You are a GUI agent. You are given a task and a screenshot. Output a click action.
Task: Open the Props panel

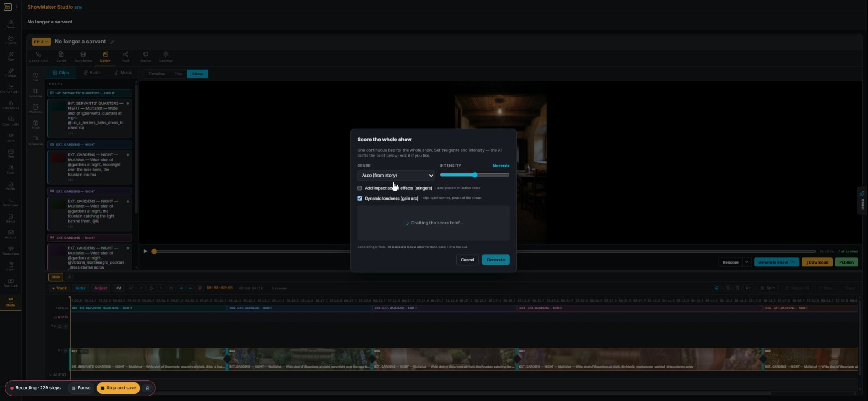pyautogui.click(x=36, y=124)
